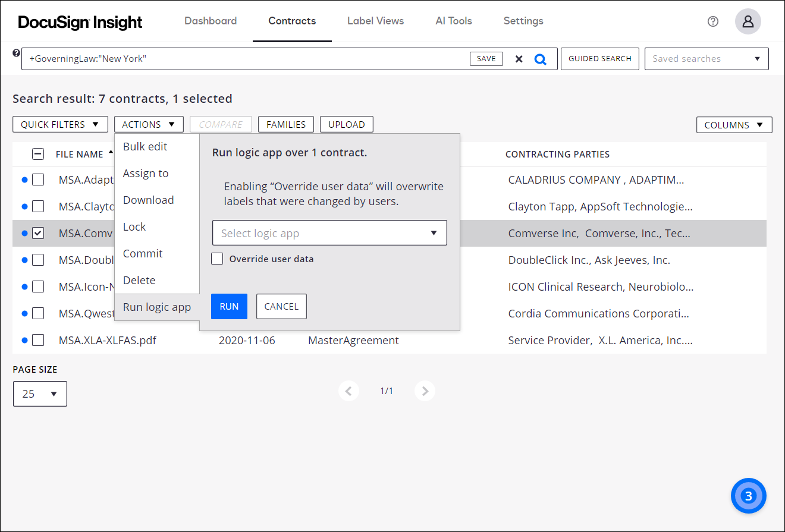Viewport: 785px width, 532px height.
Task: Run the search with the magnifying glass icon
Action: (x=541, y=58)
